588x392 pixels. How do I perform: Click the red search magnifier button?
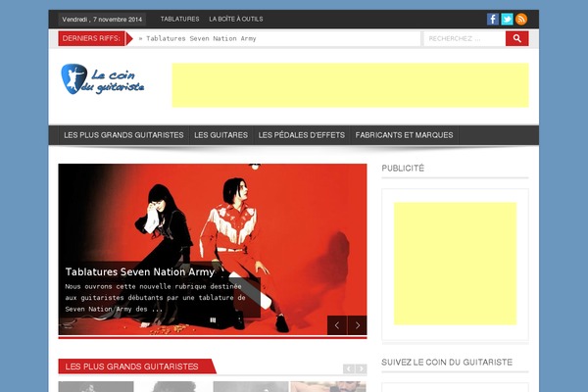click(517, 38)
